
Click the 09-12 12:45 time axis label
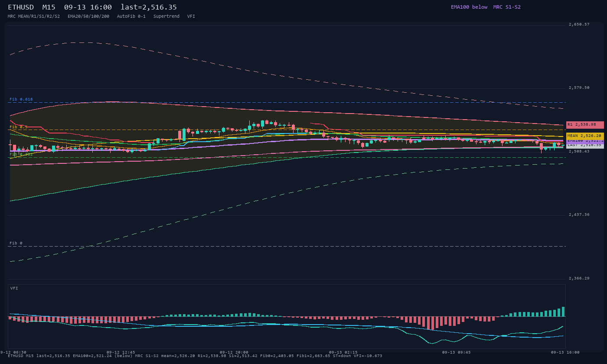(x=121, y=352)
